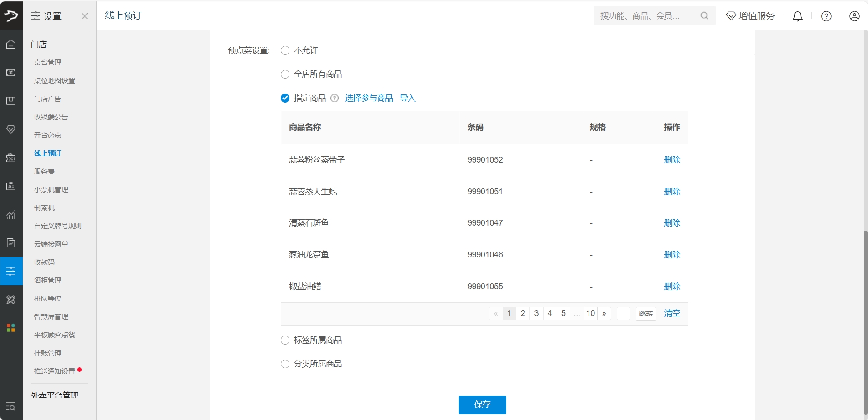
Task: Open 桌台管理 in settings menu
Action: [48, 63]
